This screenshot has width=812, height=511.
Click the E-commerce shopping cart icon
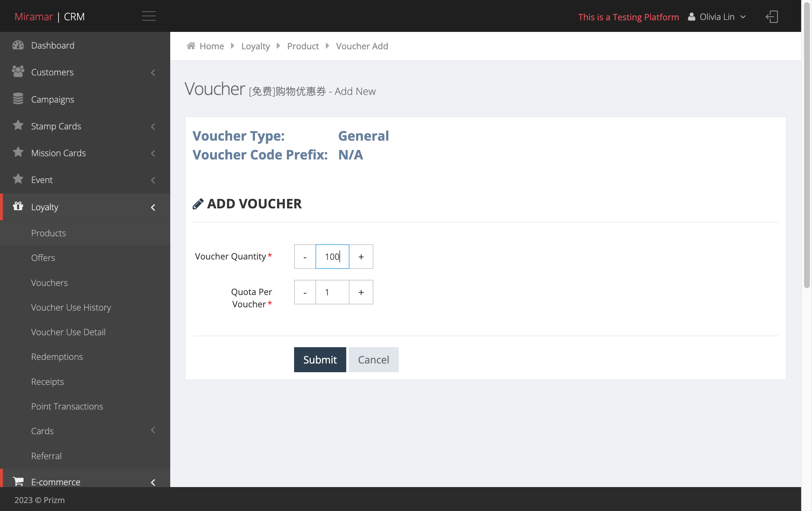pos(18,481)
